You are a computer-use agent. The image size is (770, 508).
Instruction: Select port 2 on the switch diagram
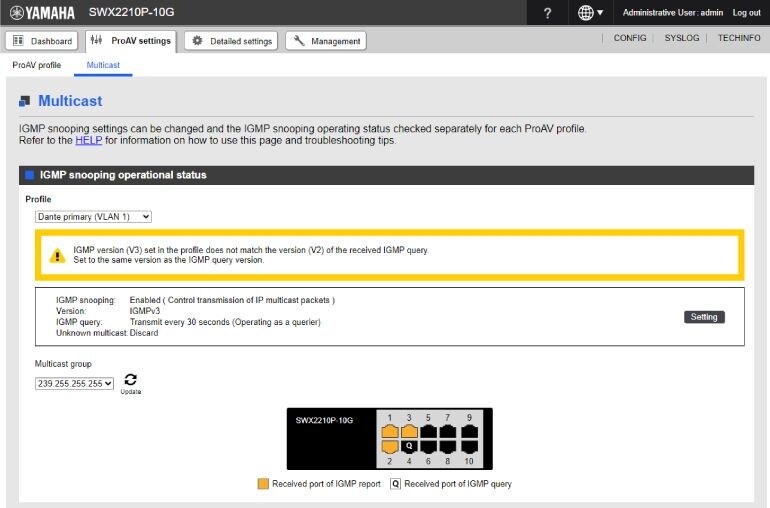388,447
